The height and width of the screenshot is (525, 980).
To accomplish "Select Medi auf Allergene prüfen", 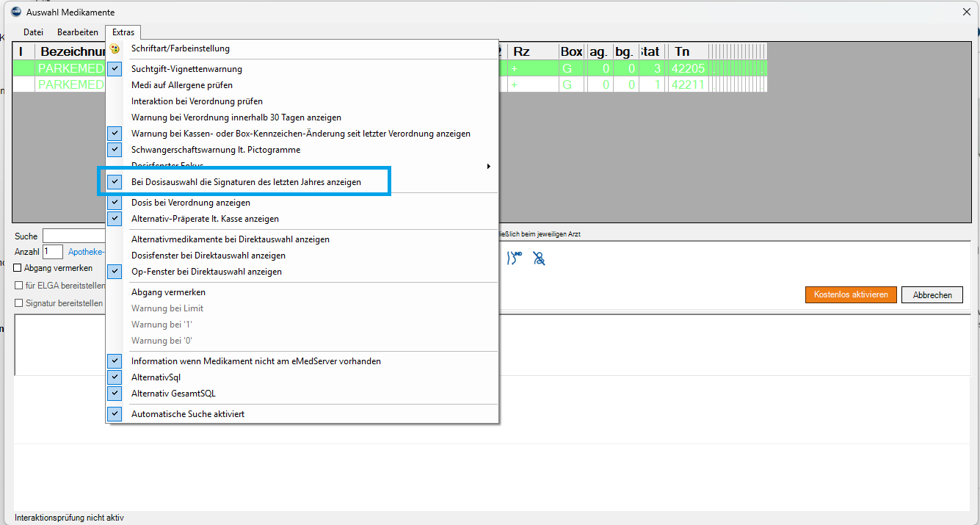I will (x=181, y=85).
